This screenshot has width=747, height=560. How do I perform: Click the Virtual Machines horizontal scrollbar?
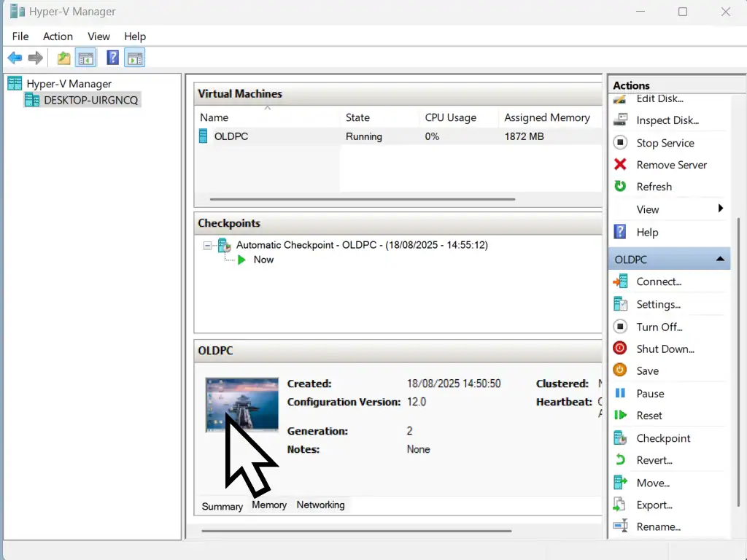click(362, 199)
